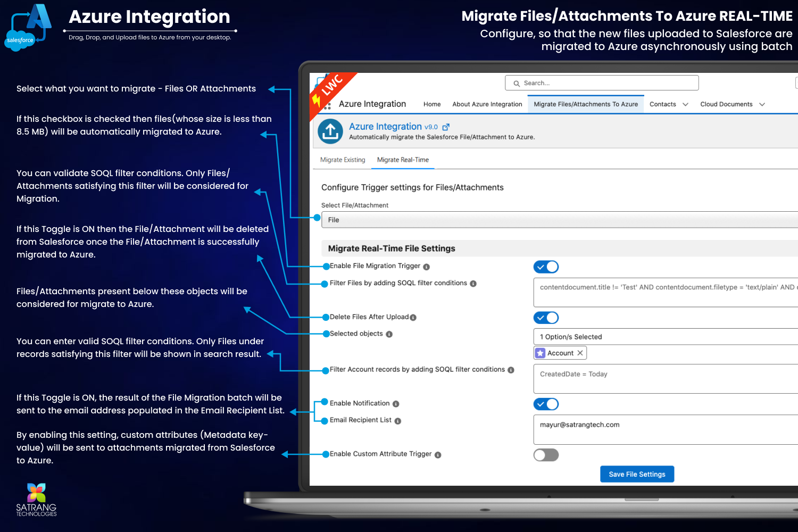Image resolution: width=798 pixels, height=532 pixels.
Task: Open the Contacts tab
Action: pos(663,104)
